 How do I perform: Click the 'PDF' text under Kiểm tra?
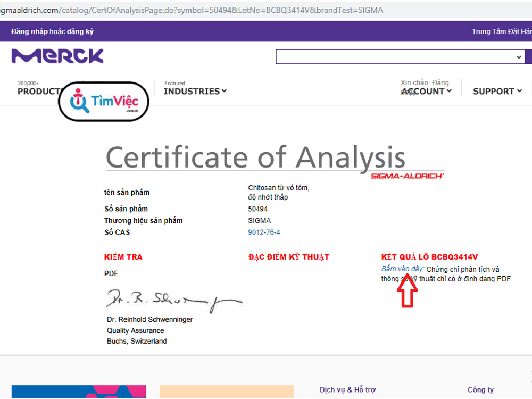(x=111, y=273)
